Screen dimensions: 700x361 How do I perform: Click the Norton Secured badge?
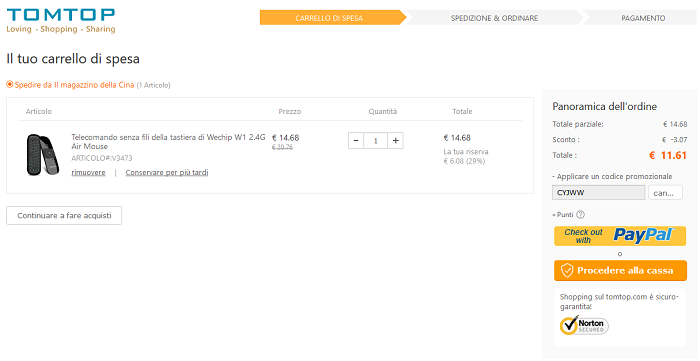tap(584, 325)
